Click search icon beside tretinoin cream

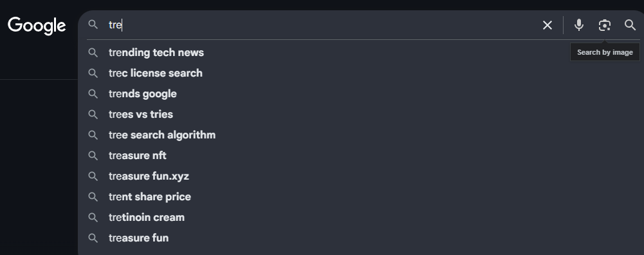tap(93, 217)
